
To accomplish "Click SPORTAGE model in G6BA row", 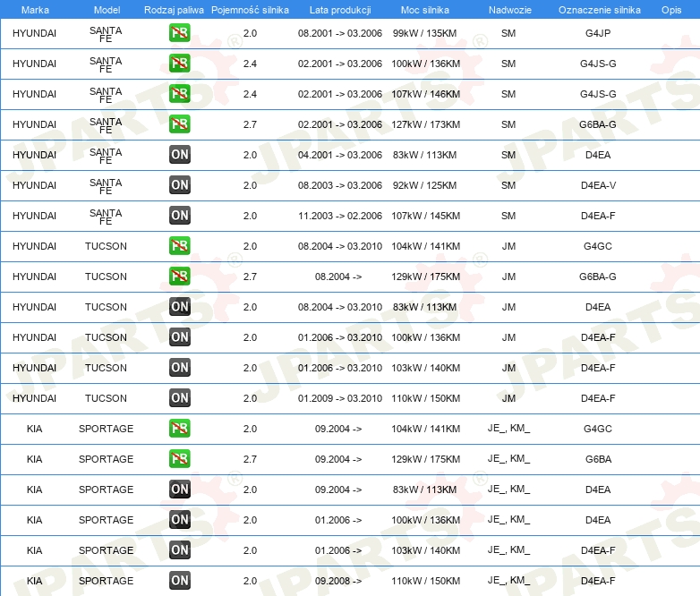I will coord(106,459).
